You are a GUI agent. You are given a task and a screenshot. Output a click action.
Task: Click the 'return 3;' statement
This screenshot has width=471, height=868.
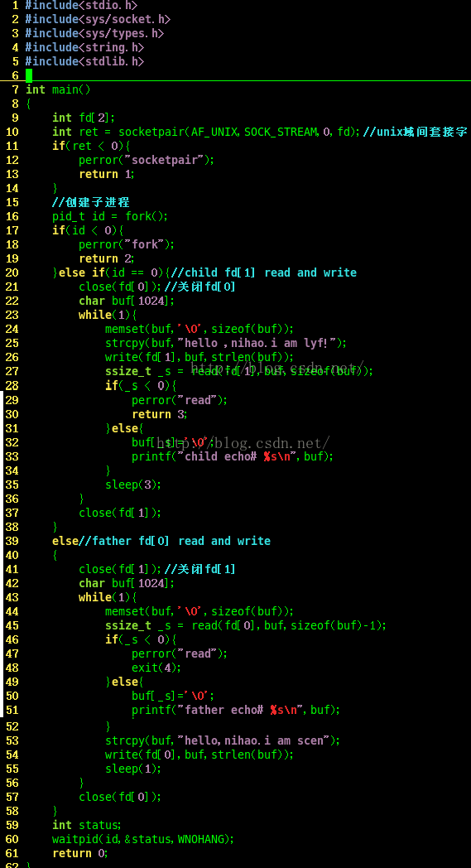(x=160, y=414)
